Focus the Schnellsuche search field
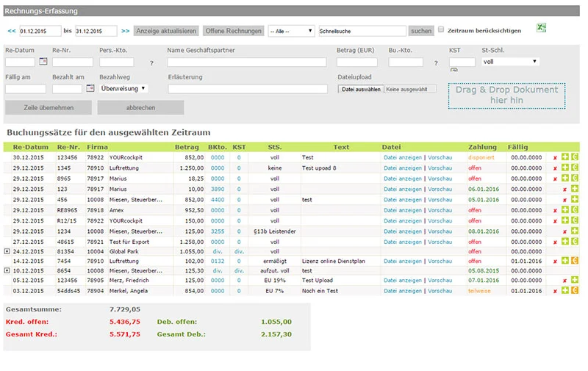 362,31
